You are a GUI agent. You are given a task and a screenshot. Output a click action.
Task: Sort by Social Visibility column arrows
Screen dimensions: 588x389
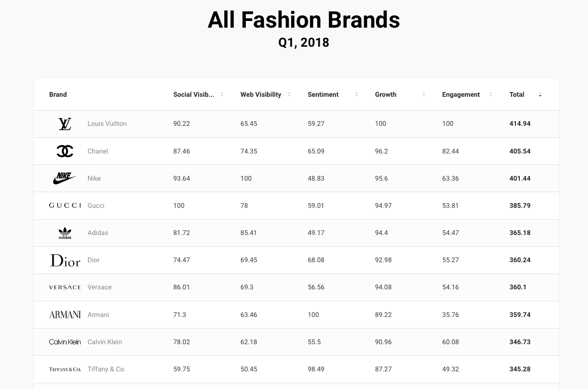tap(222, 94)
